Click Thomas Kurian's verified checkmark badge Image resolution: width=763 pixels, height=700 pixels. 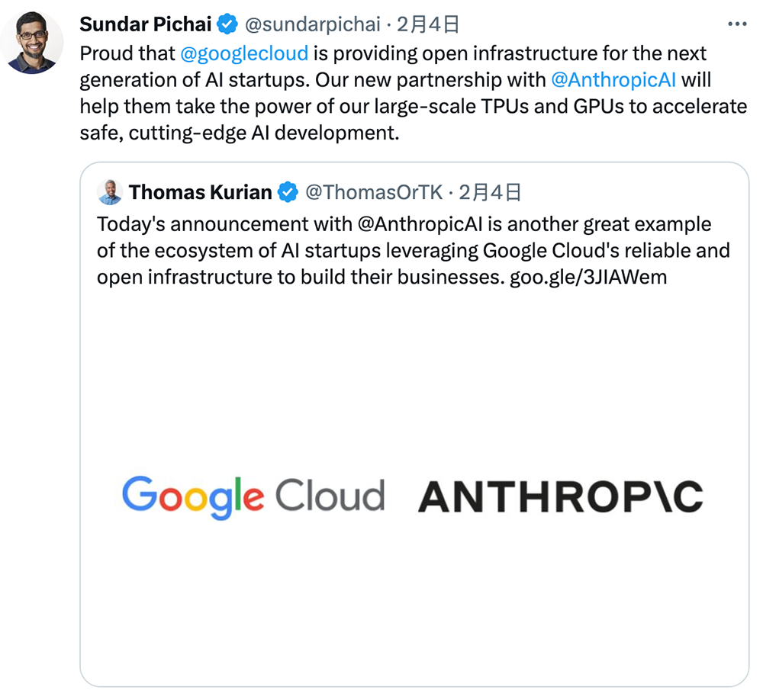288,192
